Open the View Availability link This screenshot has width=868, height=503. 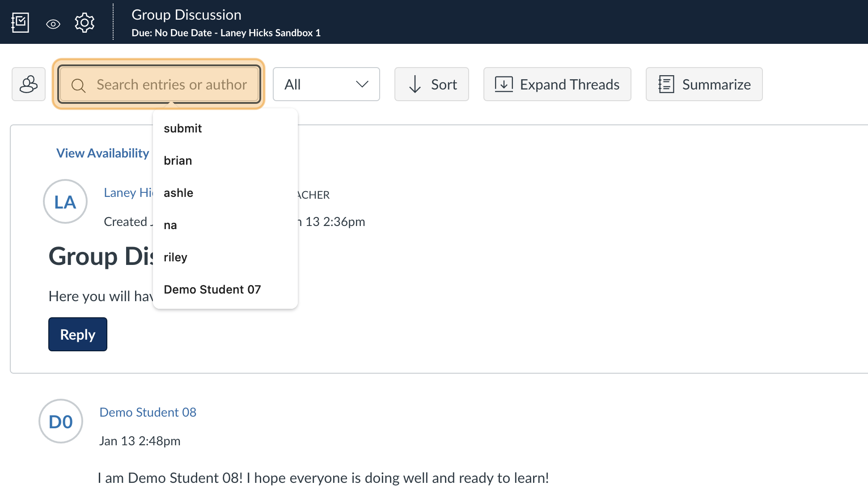click(x=102, y=153)
